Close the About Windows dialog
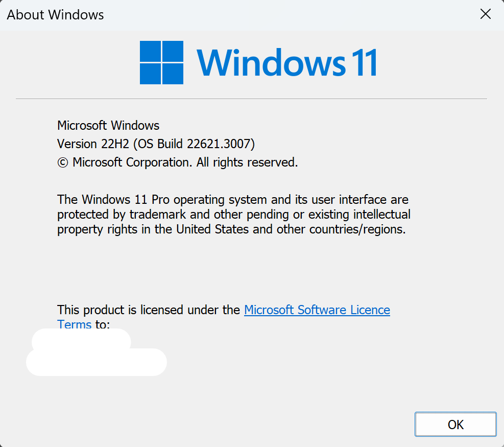 pyautogui.click(x=485, y=14)
